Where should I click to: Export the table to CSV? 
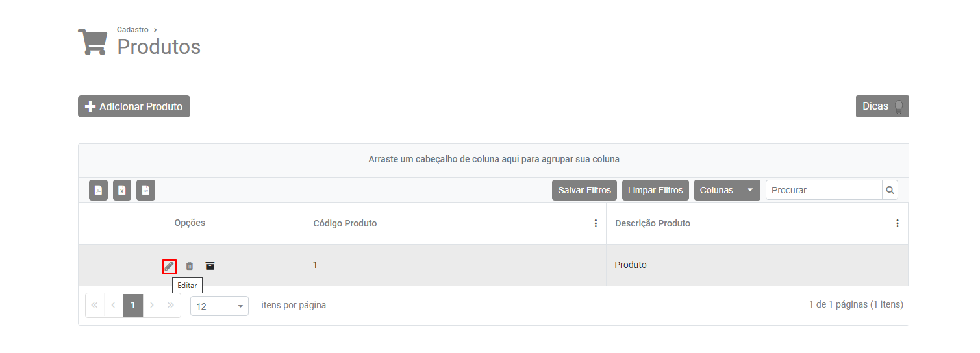145,190
